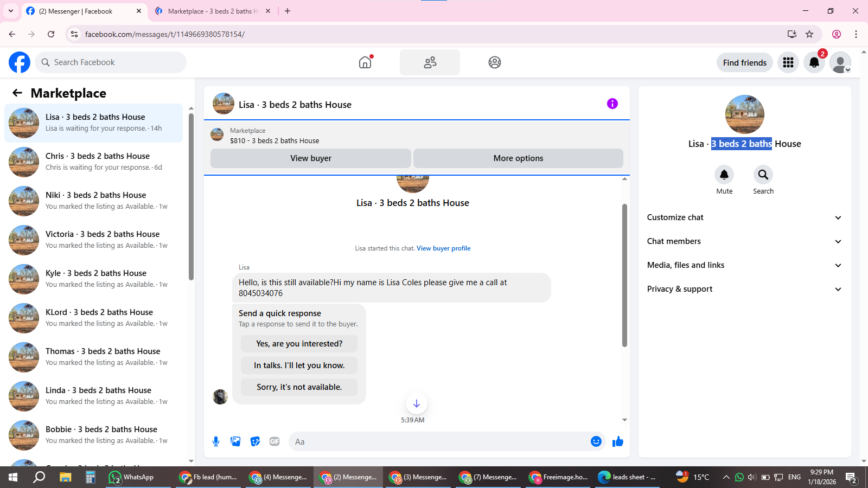This screenshot has height=488, width=868.
Task: Mute the conversation with Lisa
Action: coord(724,175)
